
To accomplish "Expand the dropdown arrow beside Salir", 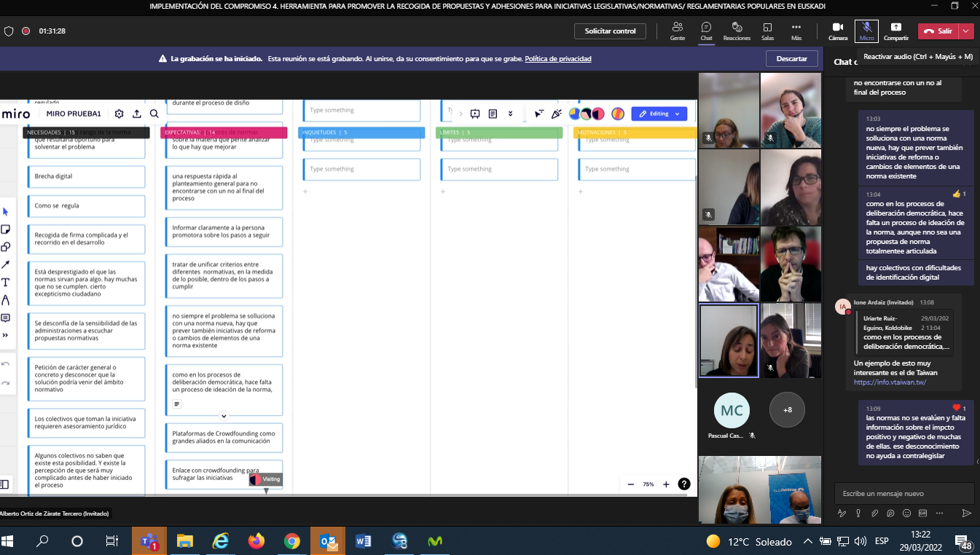I will tap(966, 31).
